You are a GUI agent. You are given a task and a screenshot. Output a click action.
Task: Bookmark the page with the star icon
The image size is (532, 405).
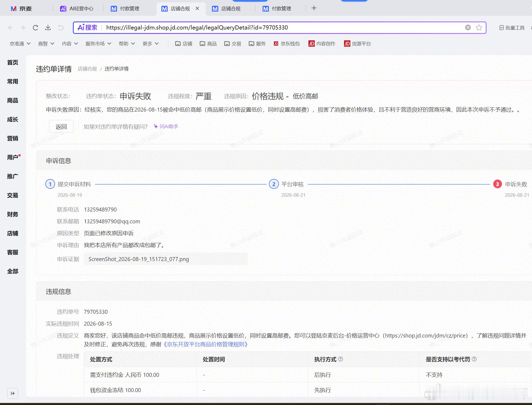tap(479, 27)
